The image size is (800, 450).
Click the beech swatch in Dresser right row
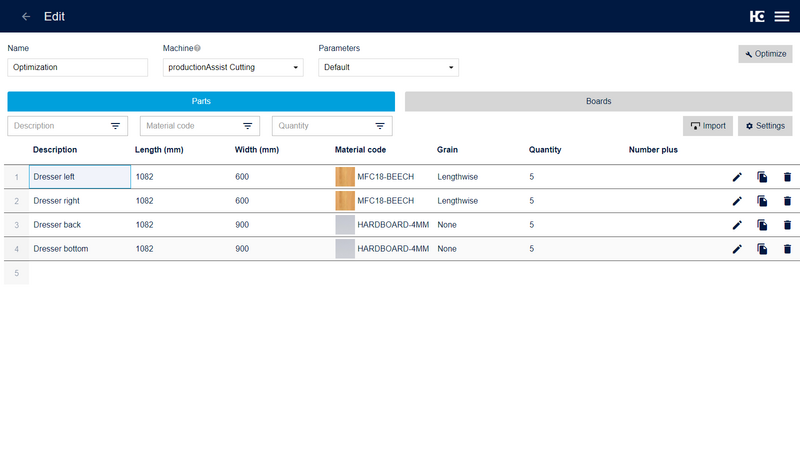pos(345,201)
